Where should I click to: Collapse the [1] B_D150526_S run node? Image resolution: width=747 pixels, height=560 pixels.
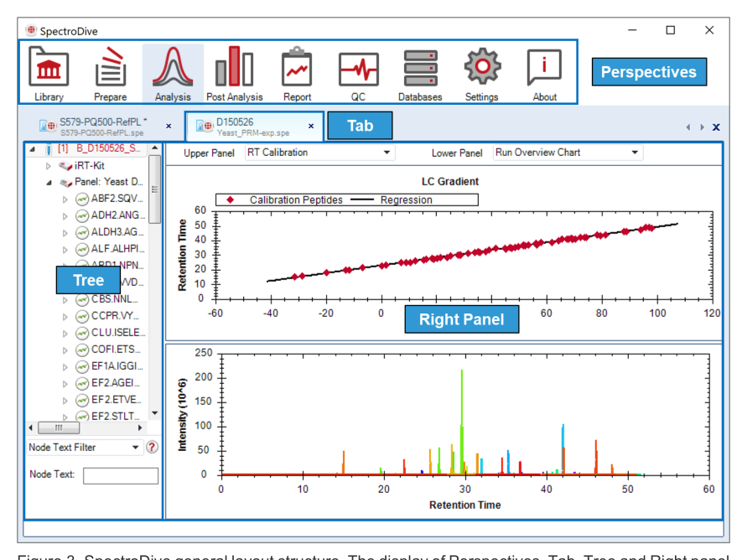[x=32, y=149]
